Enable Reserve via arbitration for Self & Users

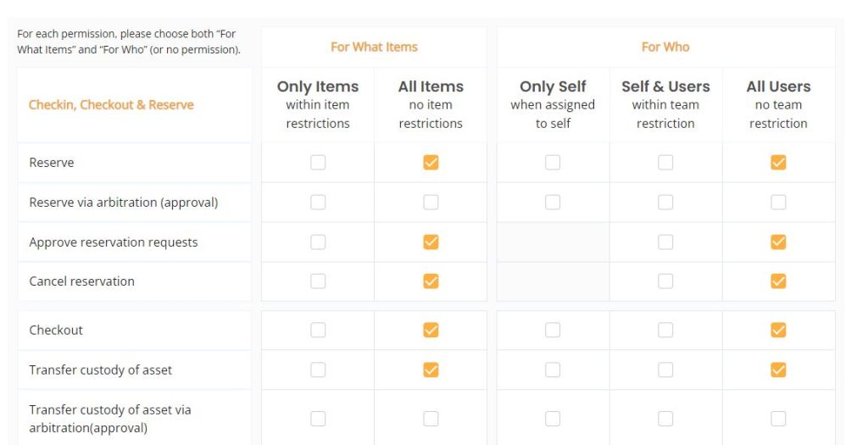tap(665, 202)
